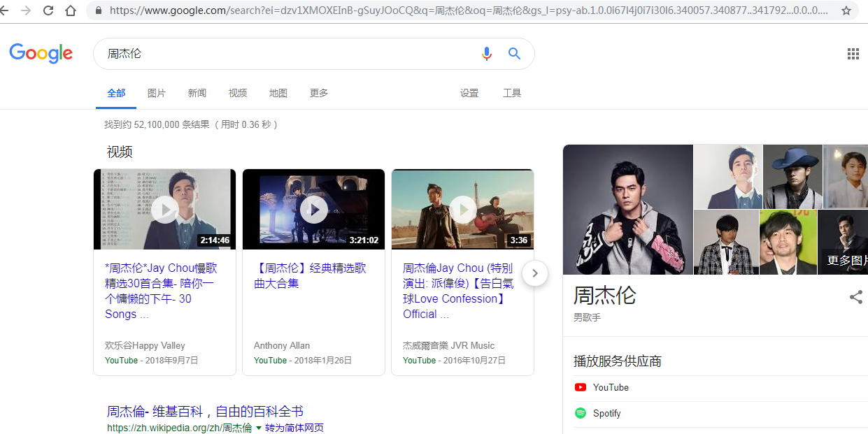Click the 周杰伦 knowledge panel title
Image resolution: width=868 pixels, height=434 pixels.
pyautogui.click(x=605, y=296)
